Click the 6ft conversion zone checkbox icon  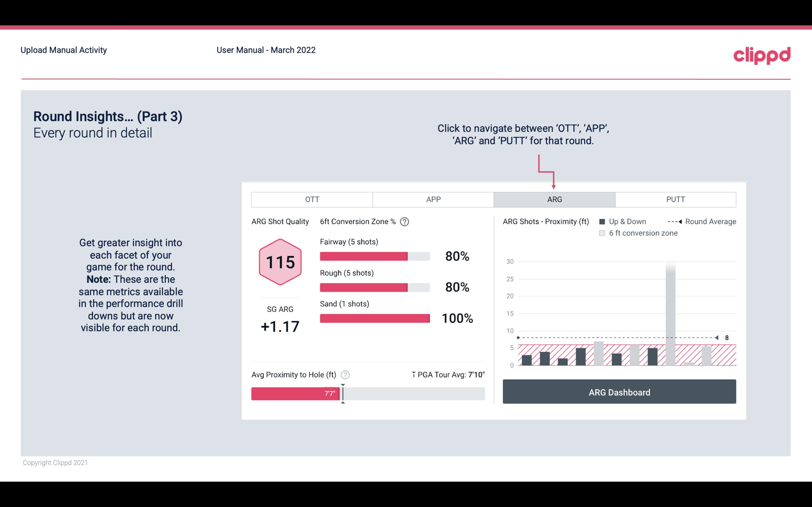pos(601,232)
